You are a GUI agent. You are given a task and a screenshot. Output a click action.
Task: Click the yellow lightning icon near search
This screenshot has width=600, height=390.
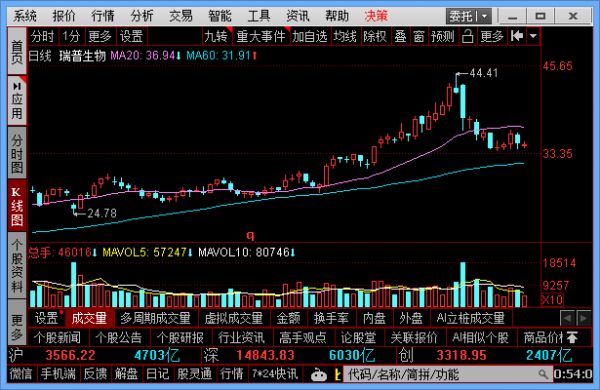337,374
